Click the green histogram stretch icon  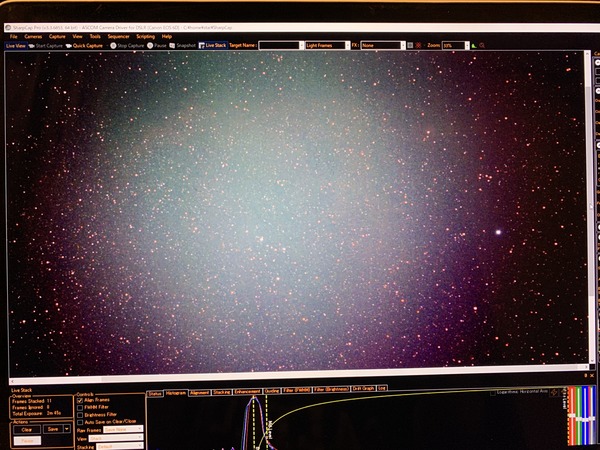pyautogui.click(x=474, y=46)
